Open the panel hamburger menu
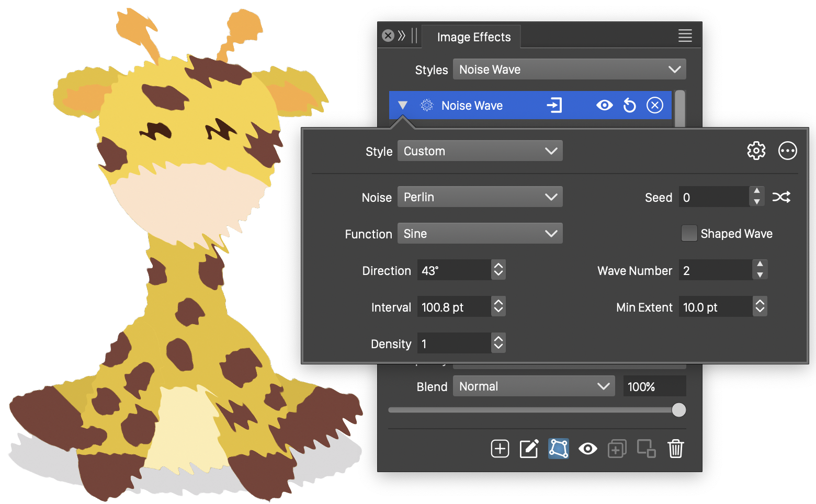816x504 pixels. click(685, 36)
